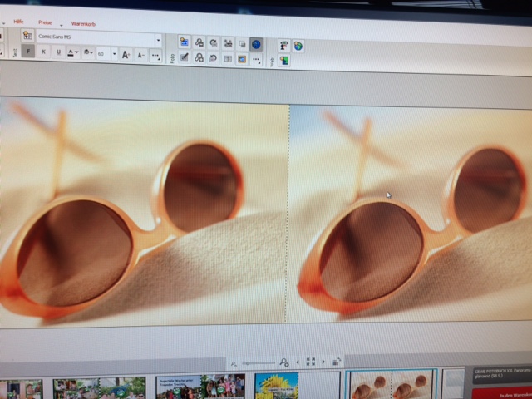This screenshot has width=532, height=399.
Task: Click the edit photo pencil icon
Action: tap(185, 57)
